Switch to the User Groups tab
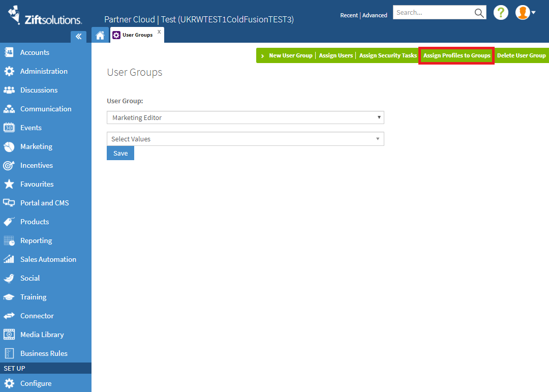Screen dimensions: 549x392 [137, 35]
